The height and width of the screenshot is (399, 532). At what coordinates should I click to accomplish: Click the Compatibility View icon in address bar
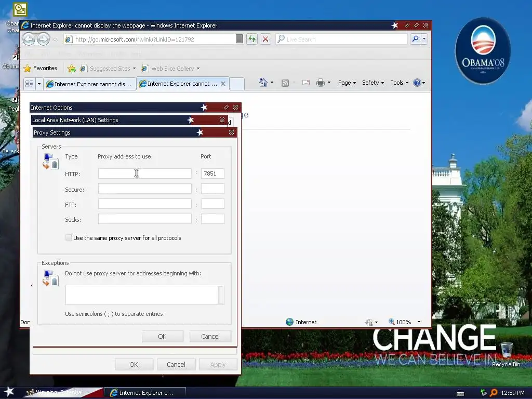pos(239,39)
